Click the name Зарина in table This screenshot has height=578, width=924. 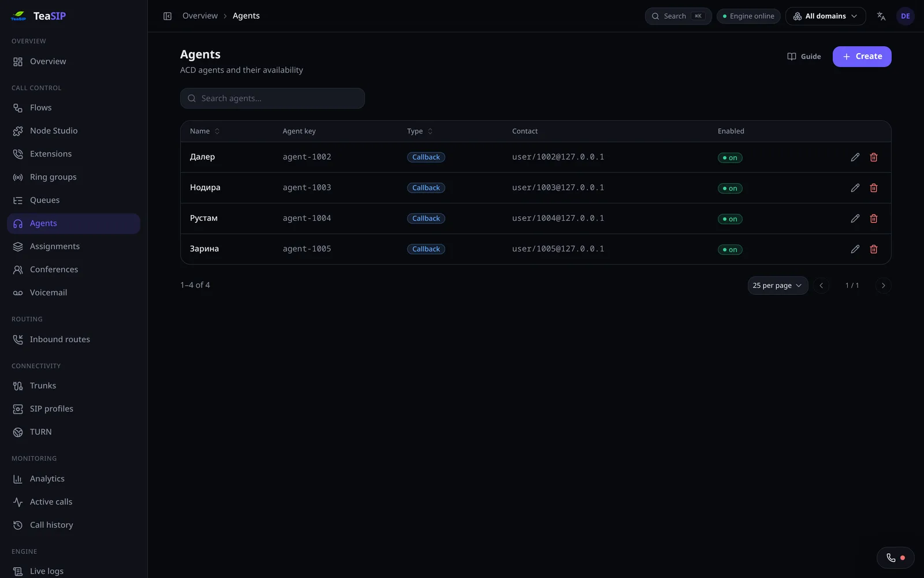(204, 249)
